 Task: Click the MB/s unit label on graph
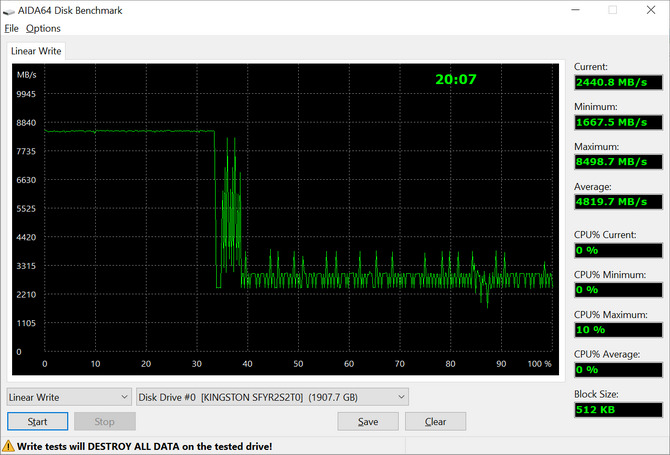pos(26,75)
